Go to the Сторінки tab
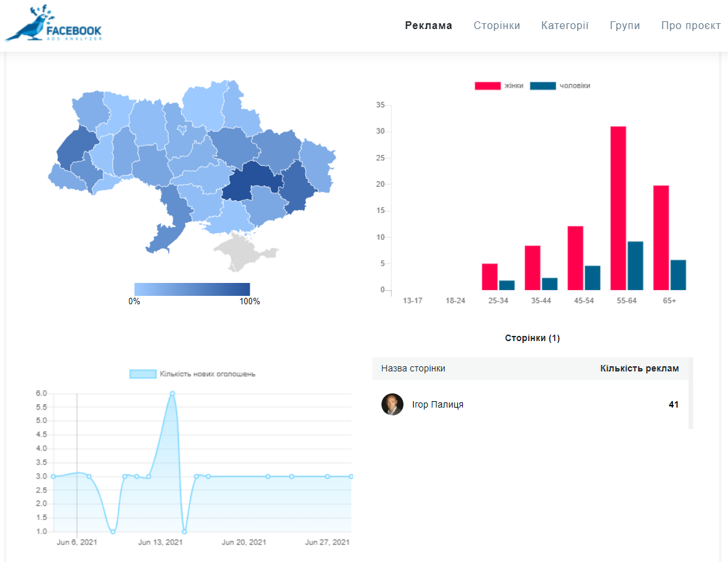 [497, 26]
